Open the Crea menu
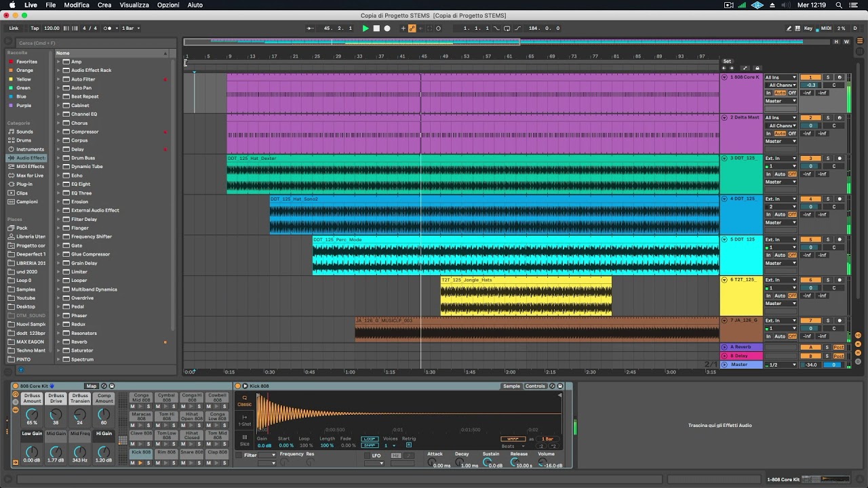 pos(104,5)
